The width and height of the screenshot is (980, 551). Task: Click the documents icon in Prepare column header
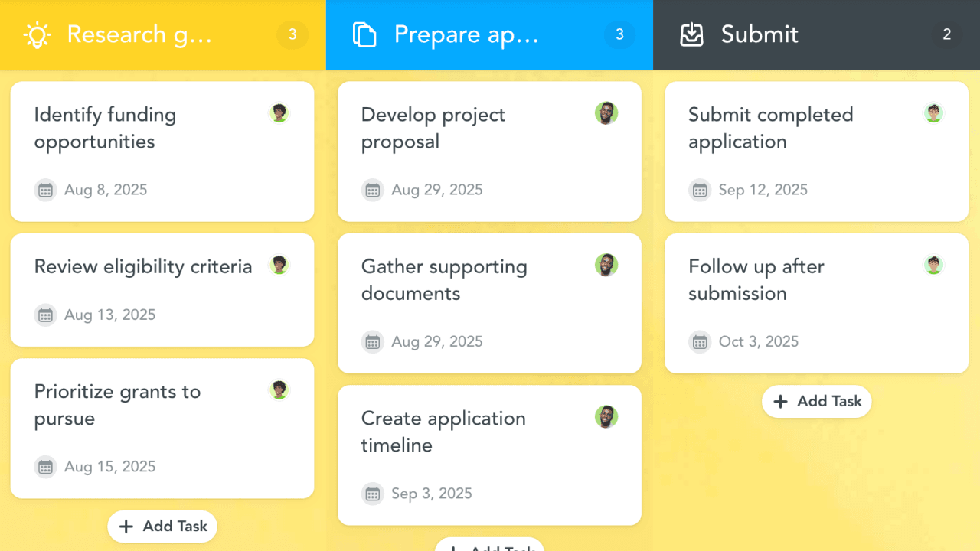coord(364,34)
